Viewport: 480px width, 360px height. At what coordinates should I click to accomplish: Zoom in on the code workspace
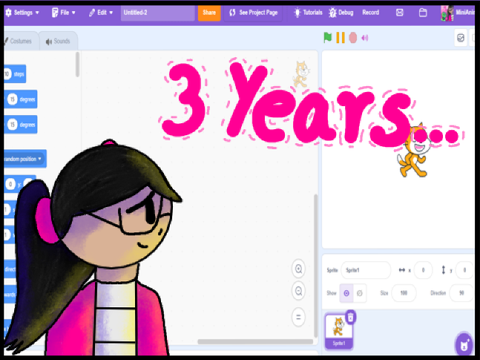298,269
